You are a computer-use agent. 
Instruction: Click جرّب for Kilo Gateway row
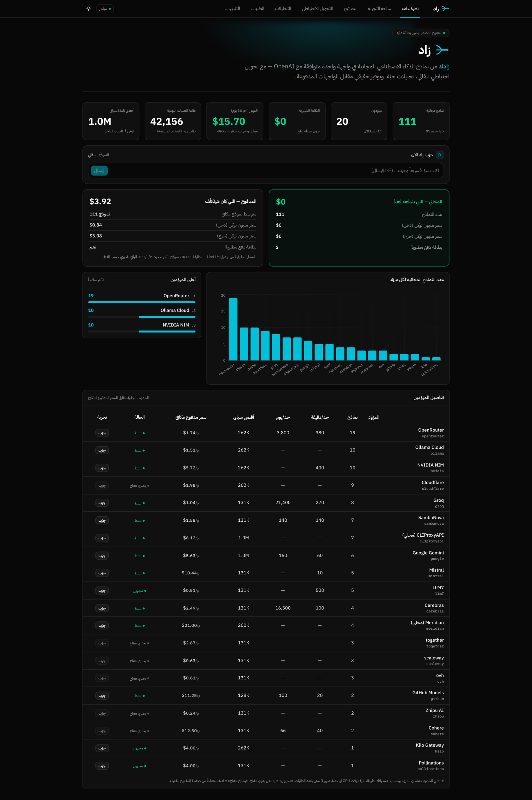[x=102, y=748]
